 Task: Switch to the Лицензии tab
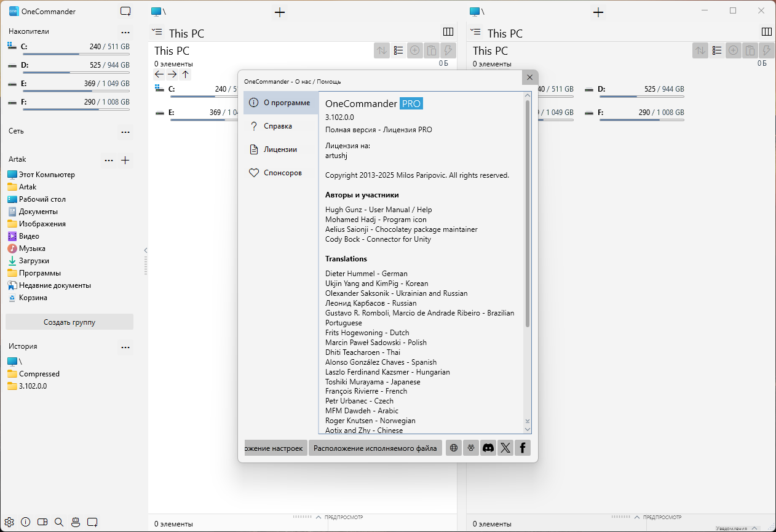pos(281,149)
